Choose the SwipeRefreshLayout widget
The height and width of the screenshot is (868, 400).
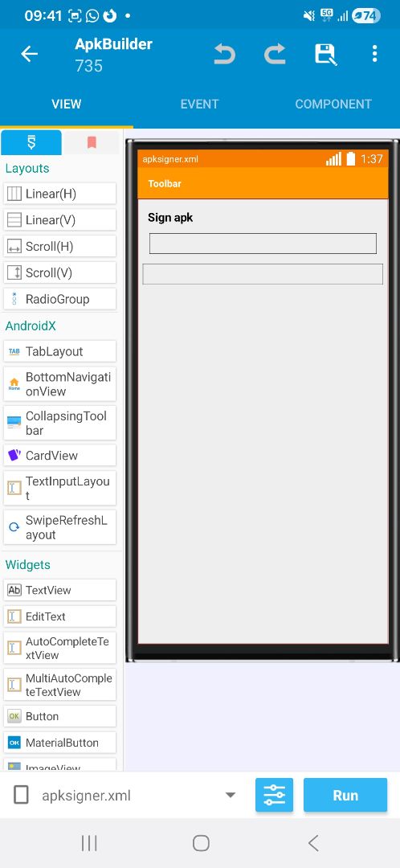59,527
